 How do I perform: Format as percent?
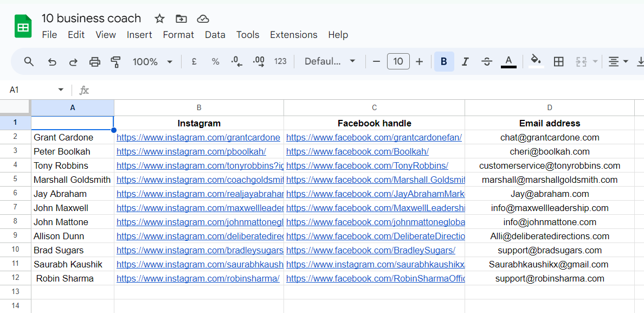[215, 62]
